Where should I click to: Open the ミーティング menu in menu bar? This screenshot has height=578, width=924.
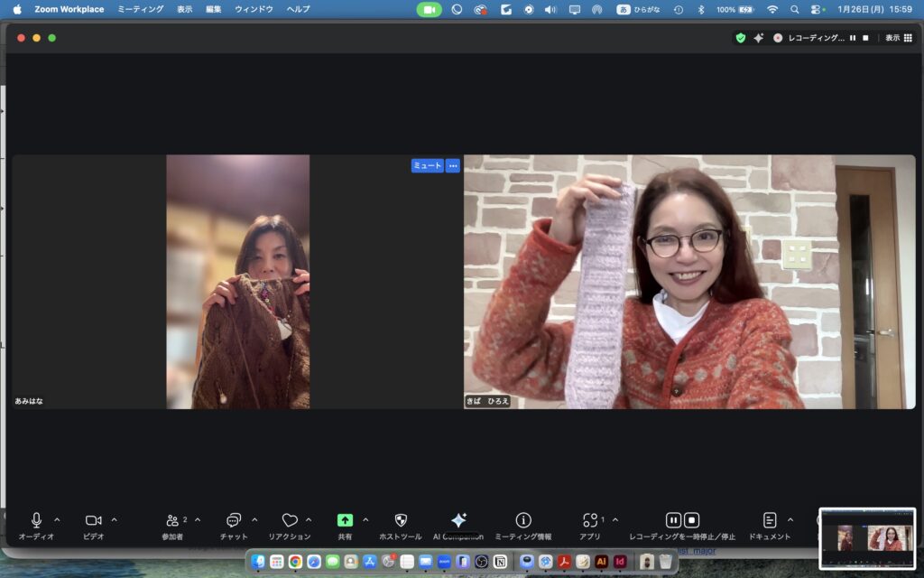coord(141,9)
